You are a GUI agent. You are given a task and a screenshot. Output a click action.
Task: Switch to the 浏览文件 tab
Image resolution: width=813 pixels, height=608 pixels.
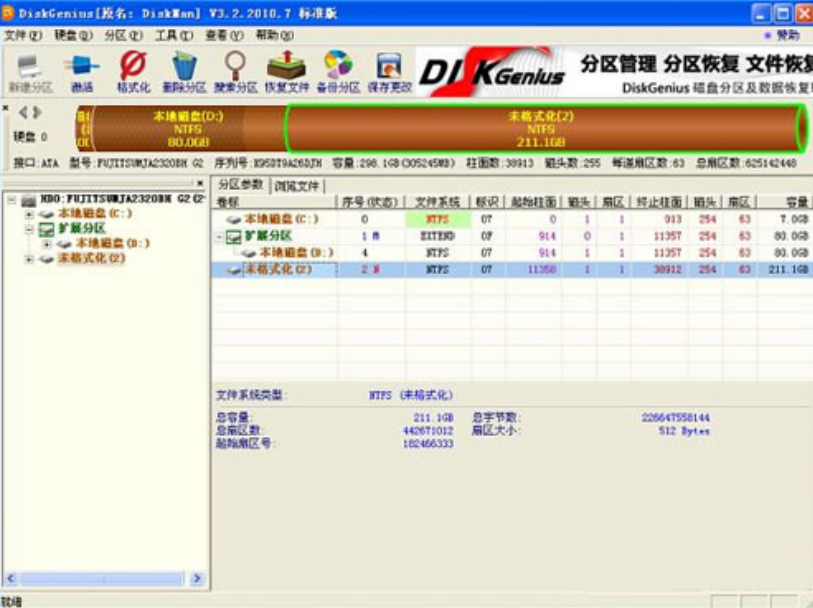pyautogui.click(x=297, y=186)
